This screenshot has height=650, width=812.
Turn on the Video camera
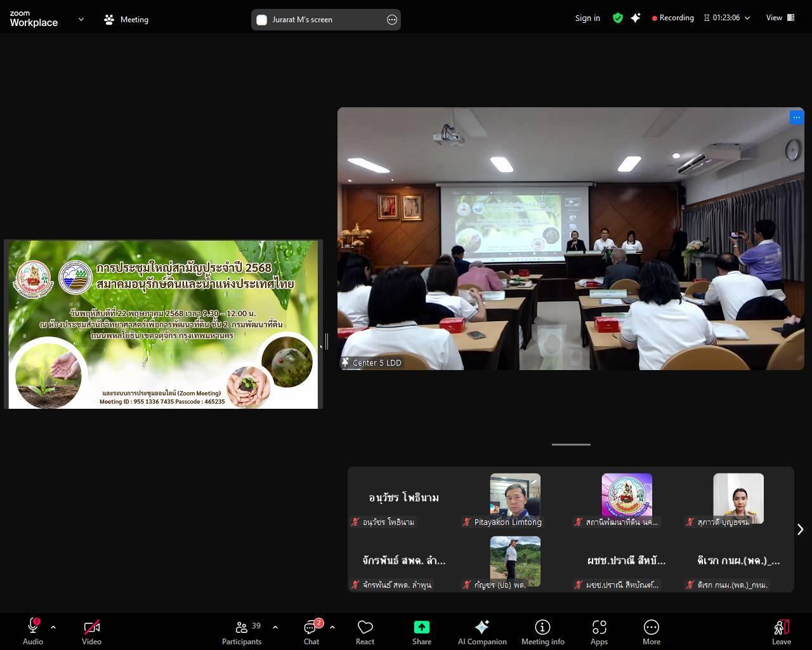click(91, 632)
